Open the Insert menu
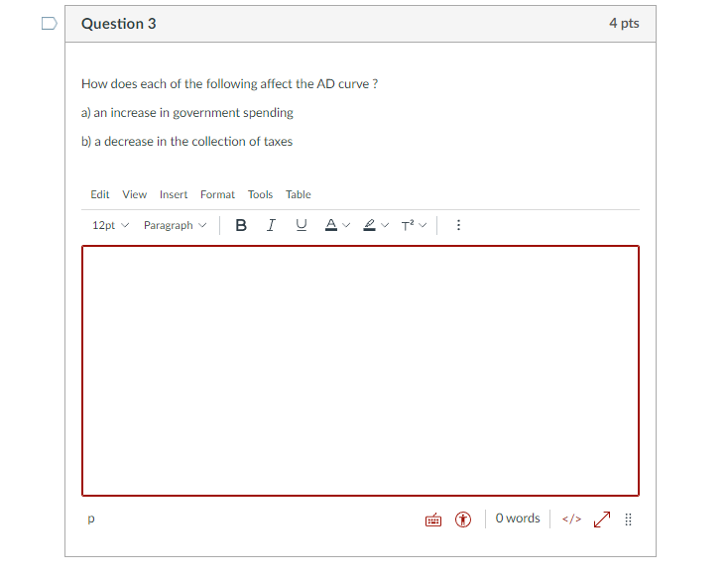 coord(174,194)
